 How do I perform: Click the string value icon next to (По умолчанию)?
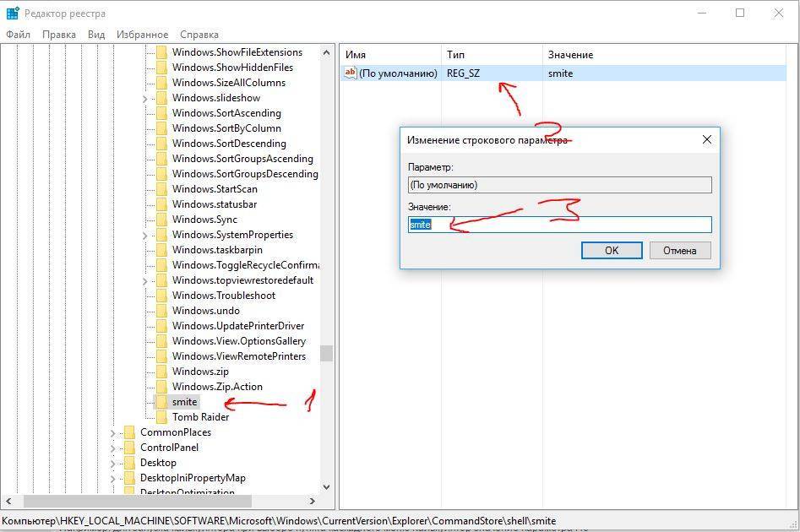tap(350, 73)
